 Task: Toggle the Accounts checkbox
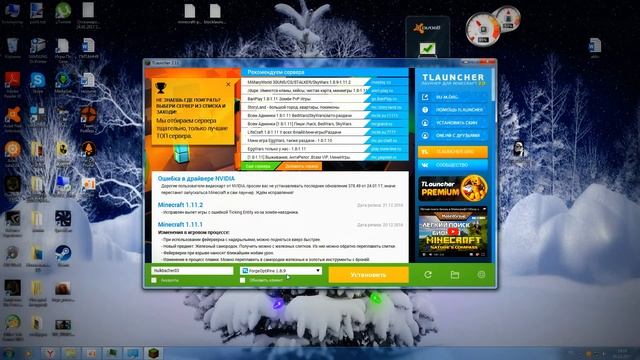pos(154,280)
